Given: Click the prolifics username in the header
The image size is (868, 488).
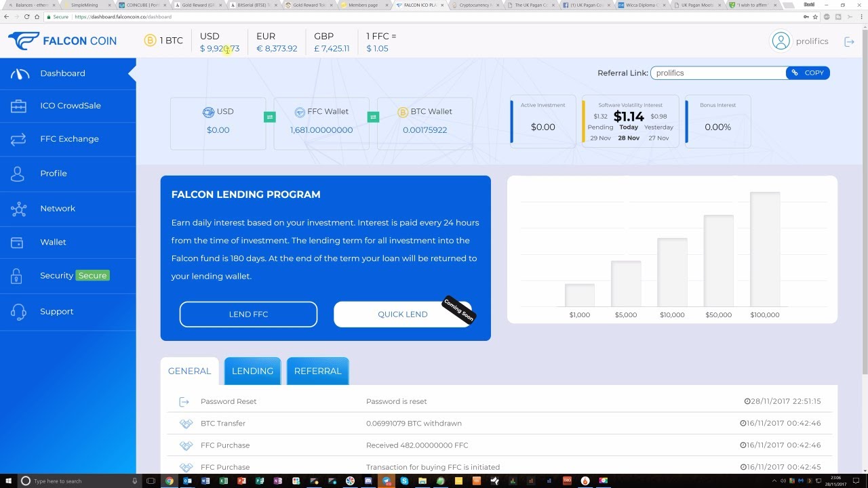Looking at the screenshot, I should click(812, 41).
